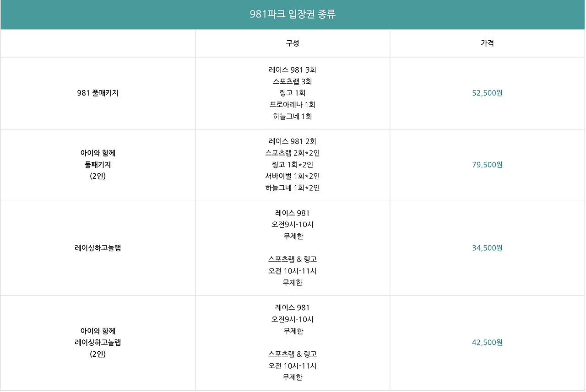Click 아이와 함께 레이싱하고놀랩 (2인) label
The height and width of the screenshot is (392, 586).
[98, 342]
